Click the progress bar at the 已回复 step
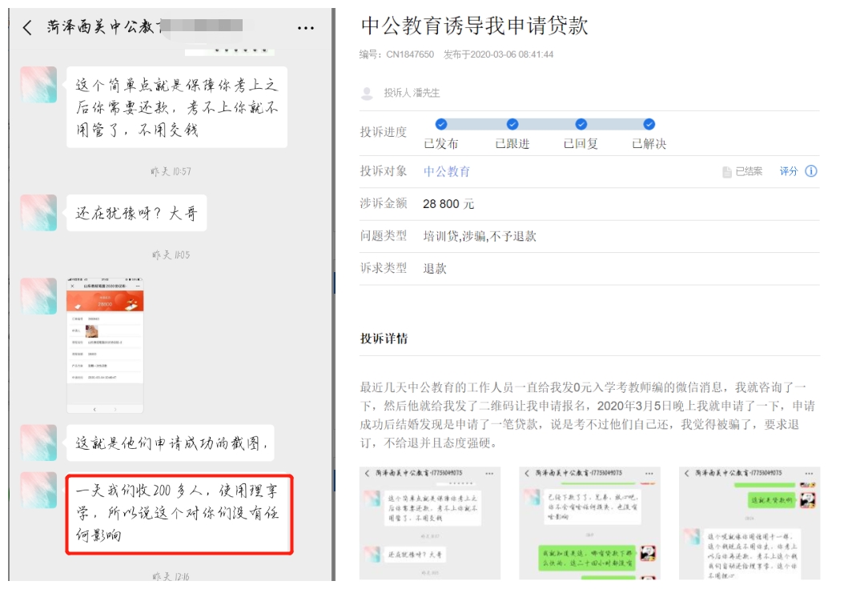 pos(581,124)
